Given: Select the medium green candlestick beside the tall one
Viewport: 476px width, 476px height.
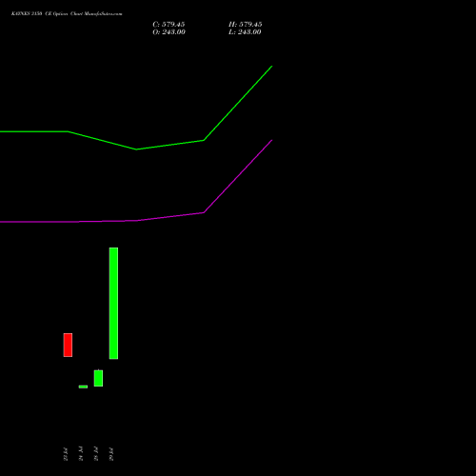Looking at the screenshot, I should [x=98, y=378].
